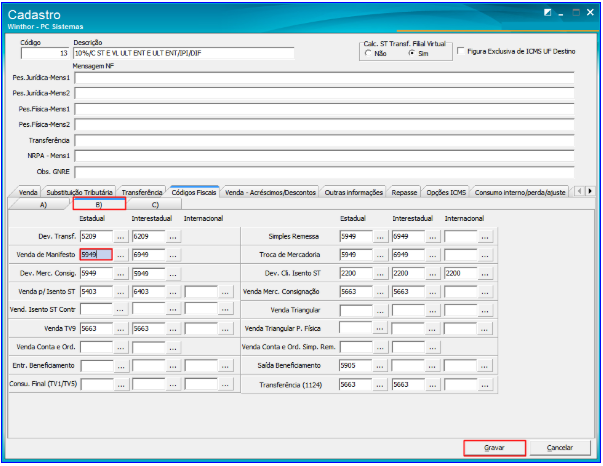Select sub-tab C)
The height and width of the screenshot is (466, 603).
(155, 205)
